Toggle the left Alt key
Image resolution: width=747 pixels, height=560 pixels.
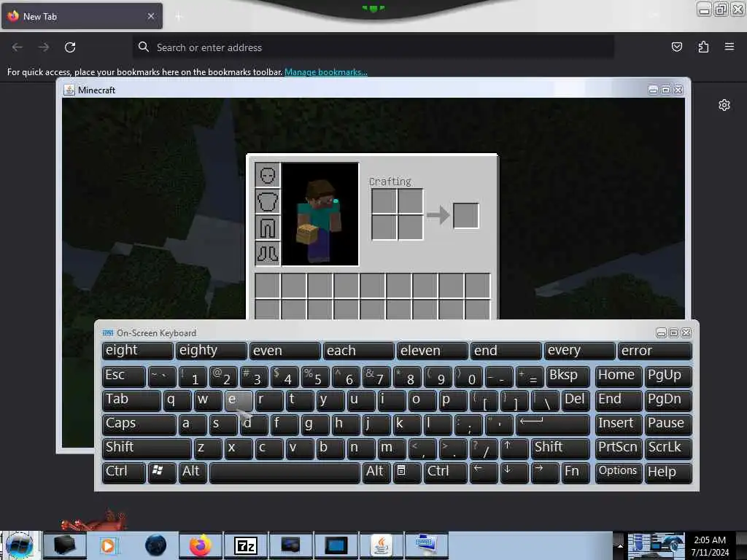(193, 472)
